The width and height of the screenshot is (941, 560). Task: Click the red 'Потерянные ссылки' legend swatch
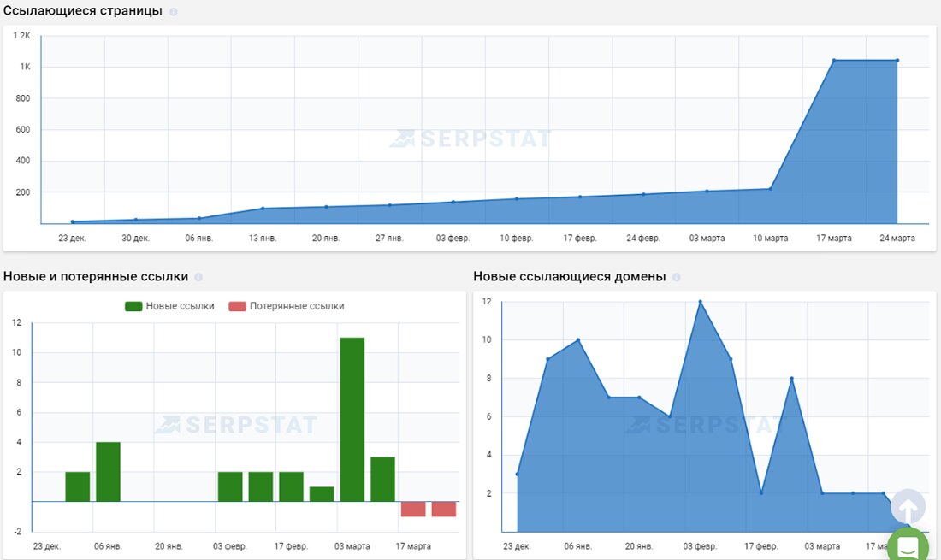pyautogui.click(x=237, y=306)
